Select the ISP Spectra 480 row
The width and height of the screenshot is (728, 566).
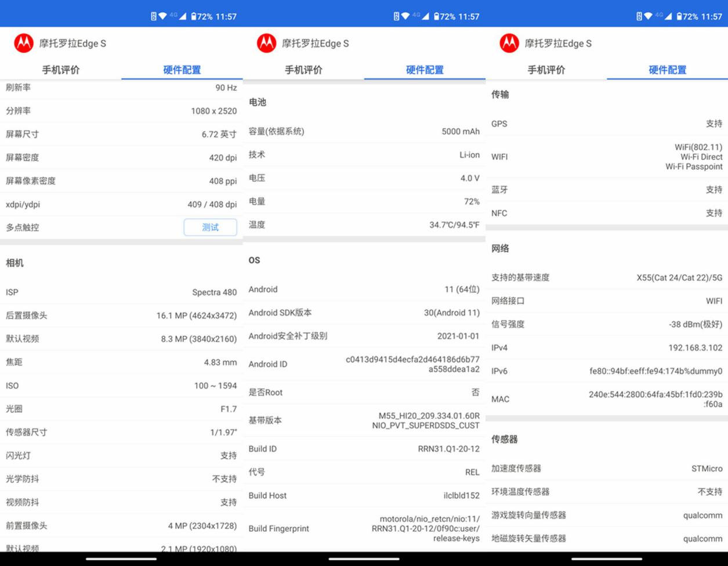(121, 292)
